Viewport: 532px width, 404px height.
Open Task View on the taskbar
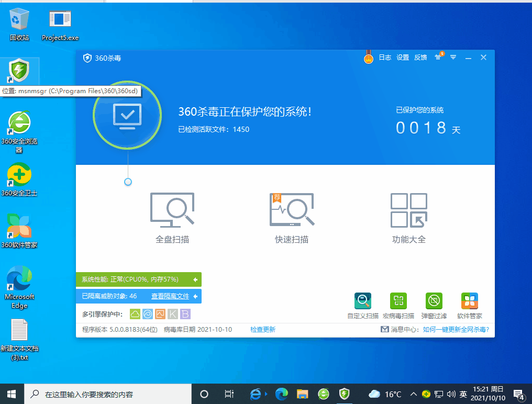pyautogui.click(x=229, y=394)
